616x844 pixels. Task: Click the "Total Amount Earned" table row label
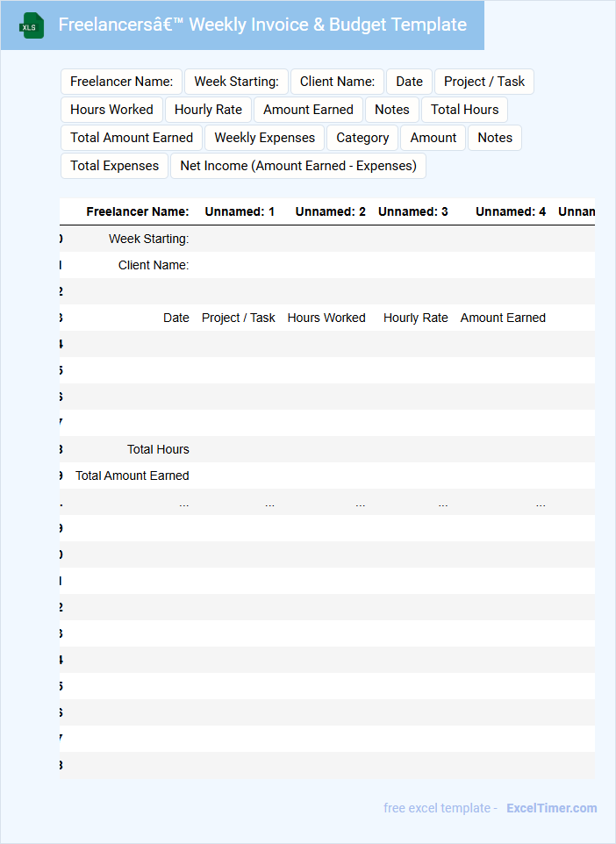(132, 476)
